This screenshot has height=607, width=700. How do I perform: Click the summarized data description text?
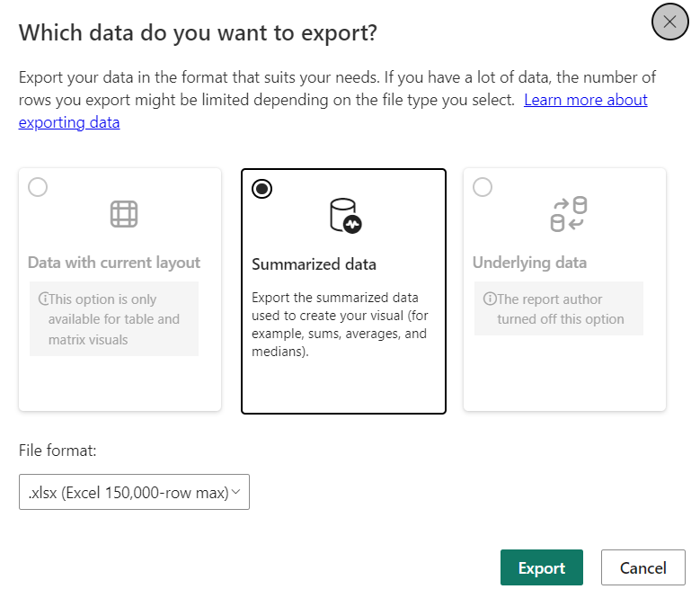pos(340,325)
